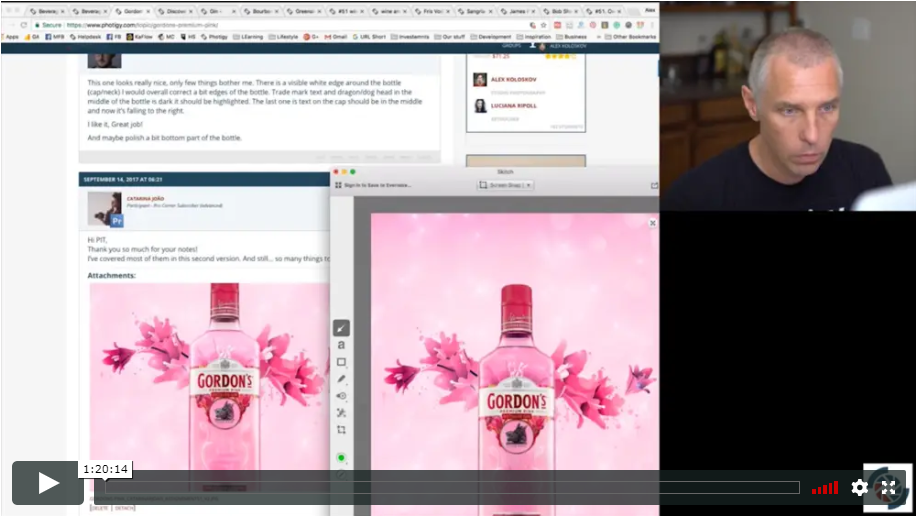
Task: Open Alex Koloskov's profile link in sidebar
Action: pyautogui.click(x=513, y=79)
